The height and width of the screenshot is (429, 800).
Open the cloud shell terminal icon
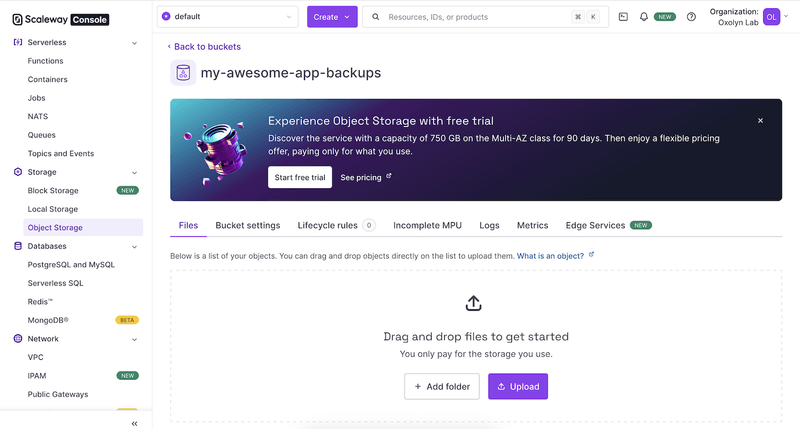pyautogui.click(x=623, y=17)
